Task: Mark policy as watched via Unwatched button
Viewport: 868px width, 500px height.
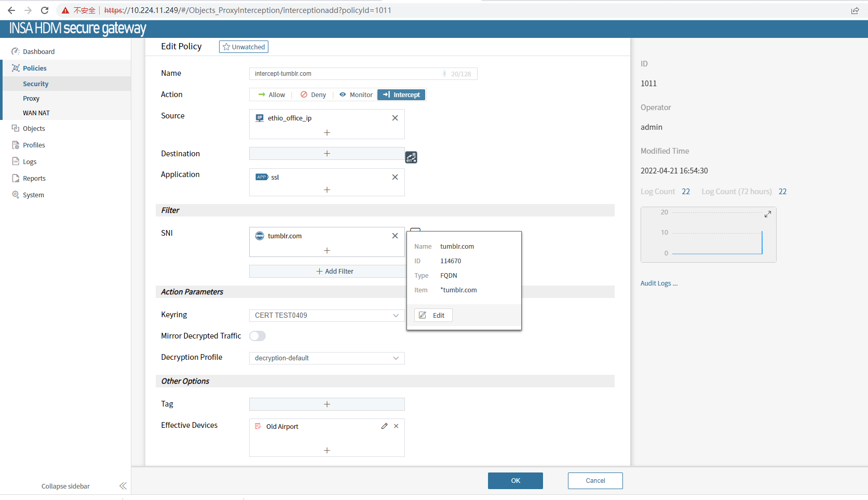Action: (243, 47)
